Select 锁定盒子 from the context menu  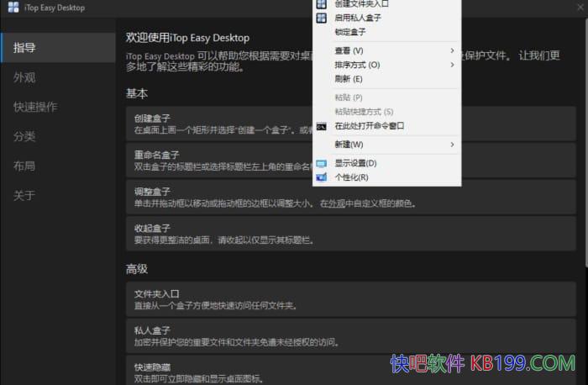tap(350, 32)
